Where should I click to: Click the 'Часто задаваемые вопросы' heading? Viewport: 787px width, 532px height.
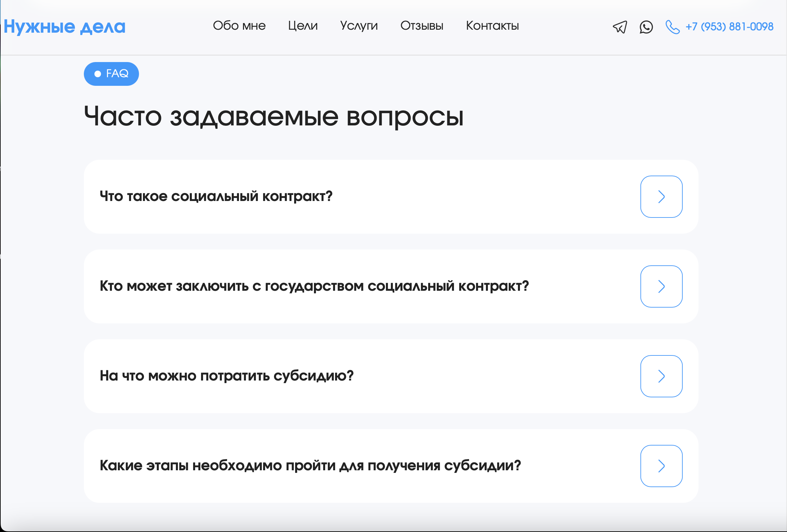point(274,116)
